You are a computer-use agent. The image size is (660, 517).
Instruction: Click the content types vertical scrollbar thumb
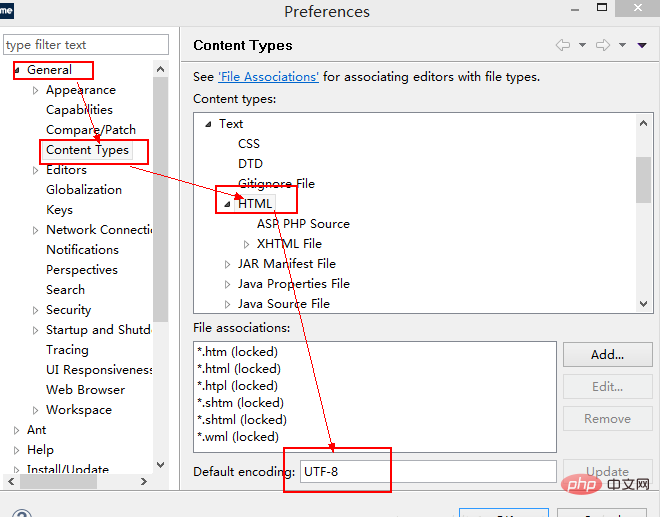[643, 180]
